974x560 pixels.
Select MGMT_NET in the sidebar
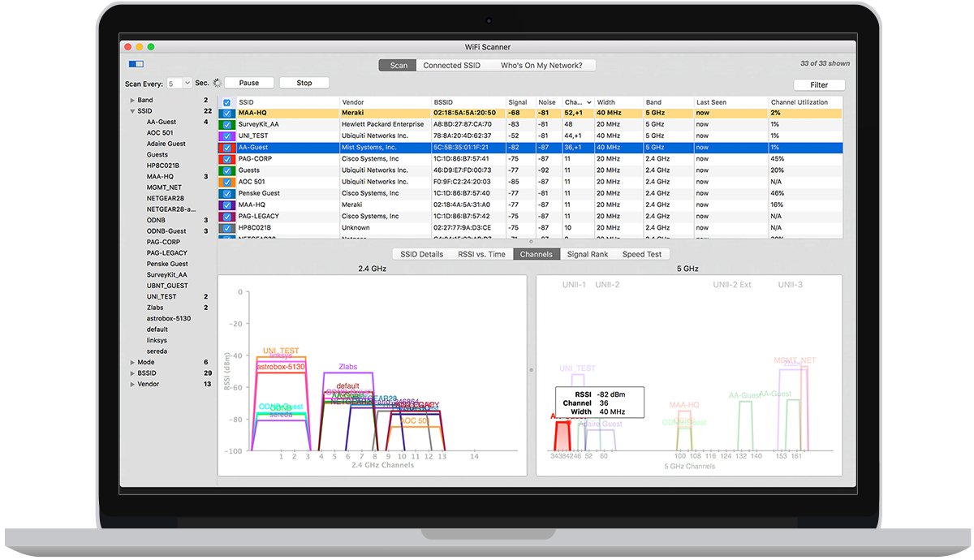click(x=164, y=187)
